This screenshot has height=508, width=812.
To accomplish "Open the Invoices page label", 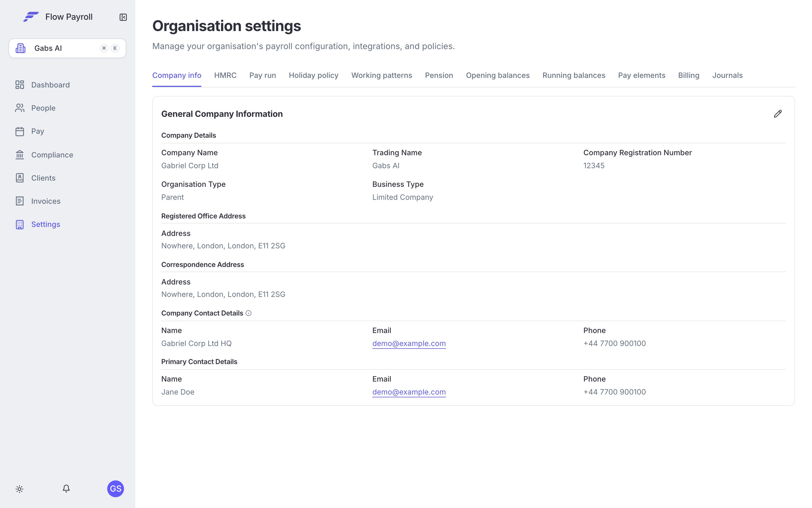I will coord(46,201).
